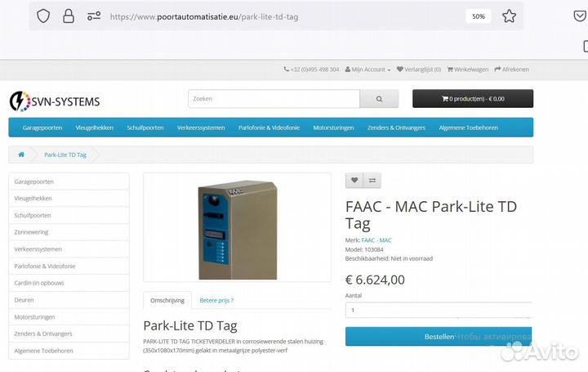Open the cart button showing 0 product(en)
This screenshot has width=588, height=372.
click(x=473, y=99)
